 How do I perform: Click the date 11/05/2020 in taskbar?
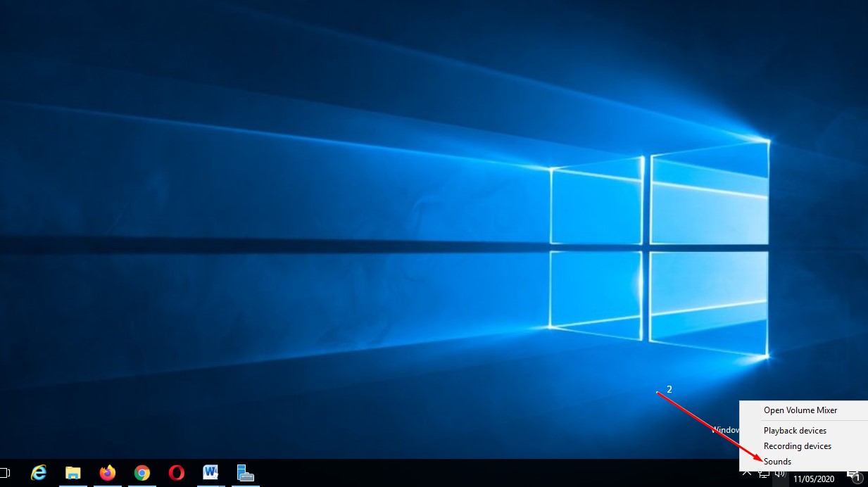click(x=813, y=479)
